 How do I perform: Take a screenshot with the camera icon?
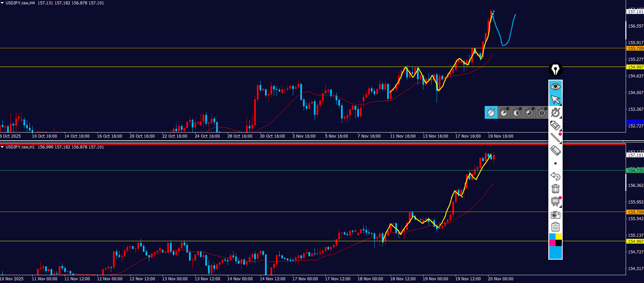coord(555,214)
